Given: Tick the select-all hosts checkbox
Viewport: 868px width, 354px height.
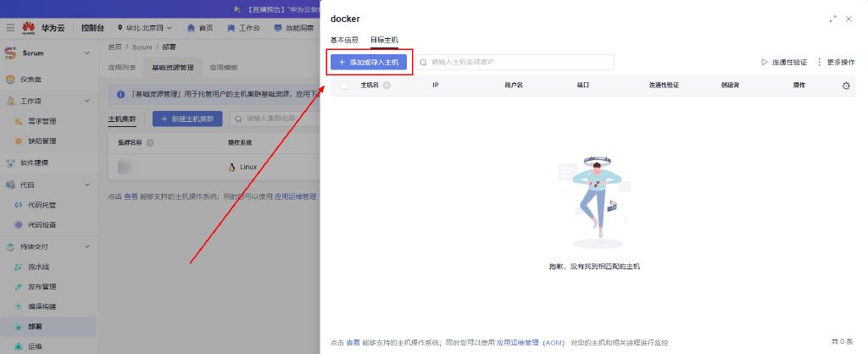Looking at the screenshot, I should pos(344,86).
